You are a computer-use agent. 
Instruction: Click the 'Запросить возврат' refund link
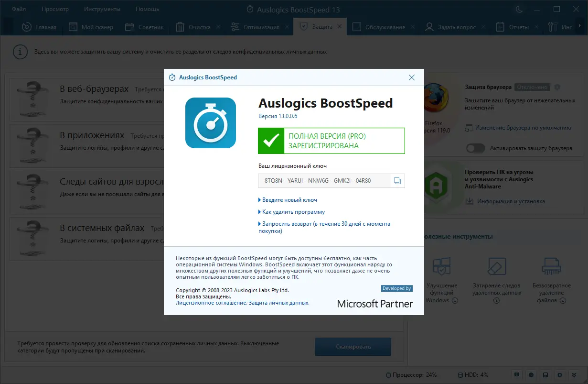click(x=324, y=227)
